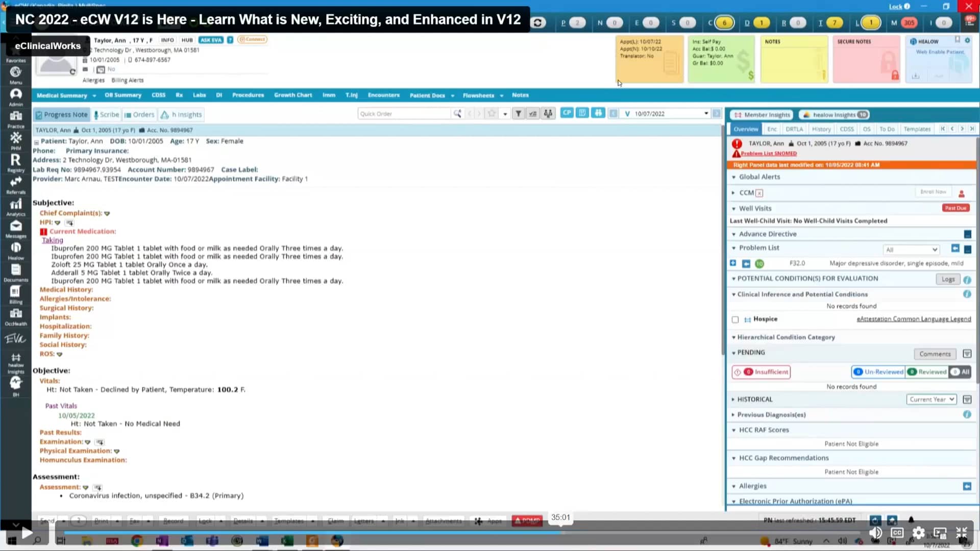This screenshot has width=980, height=551.
Task: Select the Messages icon in left sidebar
Action: pyautogui.click(x=15, y=229)
